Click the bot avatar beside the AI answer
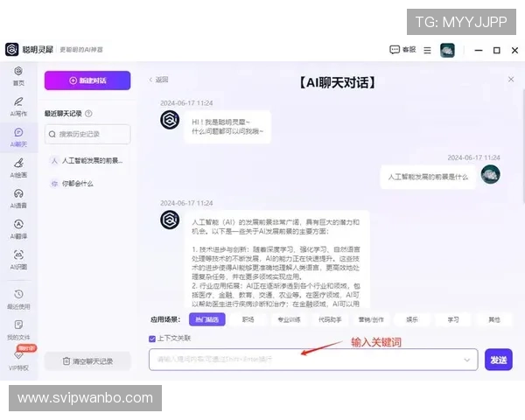 tap(170, 220)
